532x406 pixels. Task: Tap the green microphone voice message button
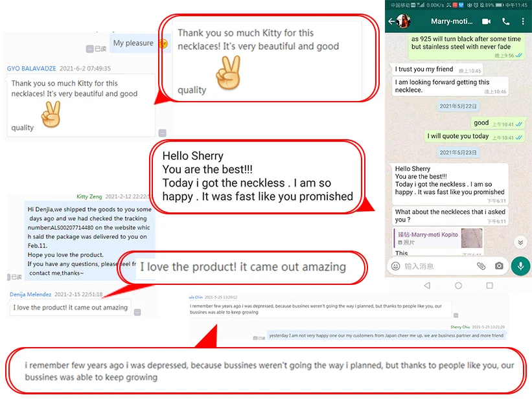tap(520, 266)
